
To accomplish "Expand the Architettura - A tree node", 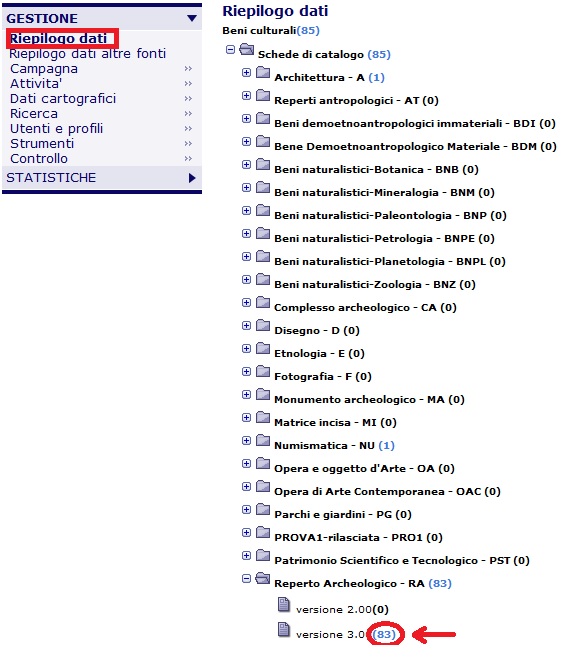I will pos(246,73).
